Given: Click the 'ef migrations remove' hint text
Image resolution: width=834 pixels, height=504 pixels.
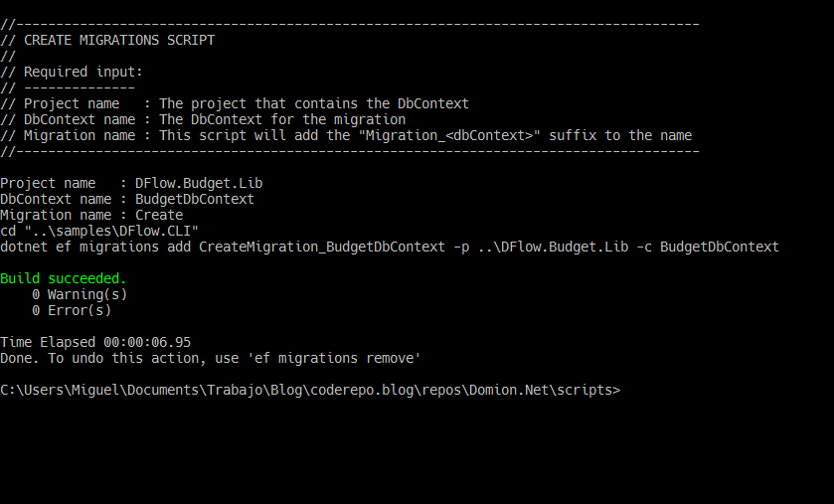Looking at the screenshot, I should coord(334,358).
